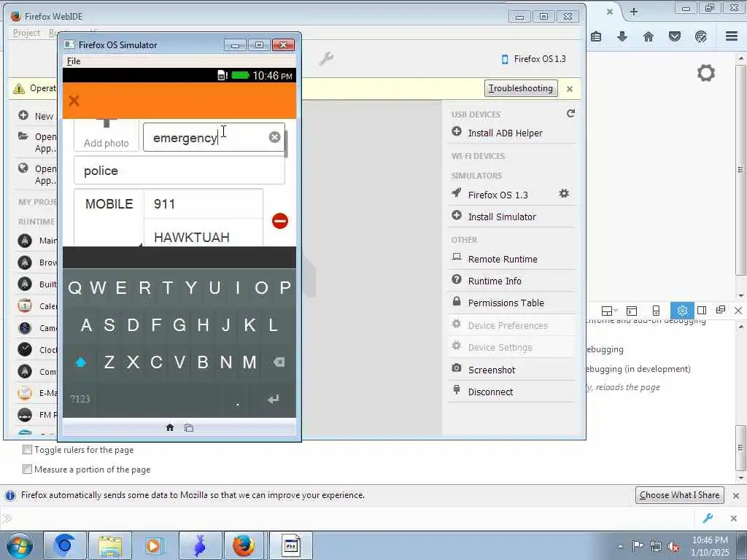
Task: Tap the keyboard shift key
Action: pos(80,363)
